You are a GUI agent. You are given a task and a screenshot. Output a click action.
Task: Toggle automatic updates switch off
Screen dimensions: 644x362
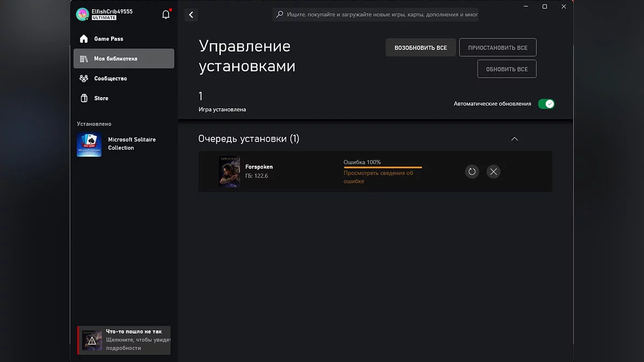(x=546, y=104)
